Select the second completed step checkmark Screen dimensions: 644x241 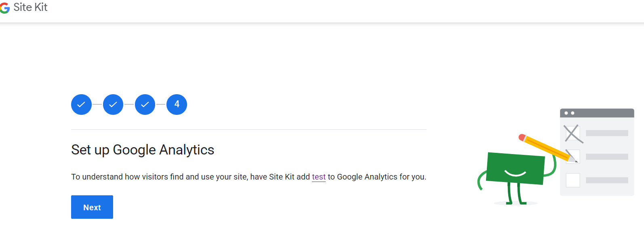click(x=113, y=104)
